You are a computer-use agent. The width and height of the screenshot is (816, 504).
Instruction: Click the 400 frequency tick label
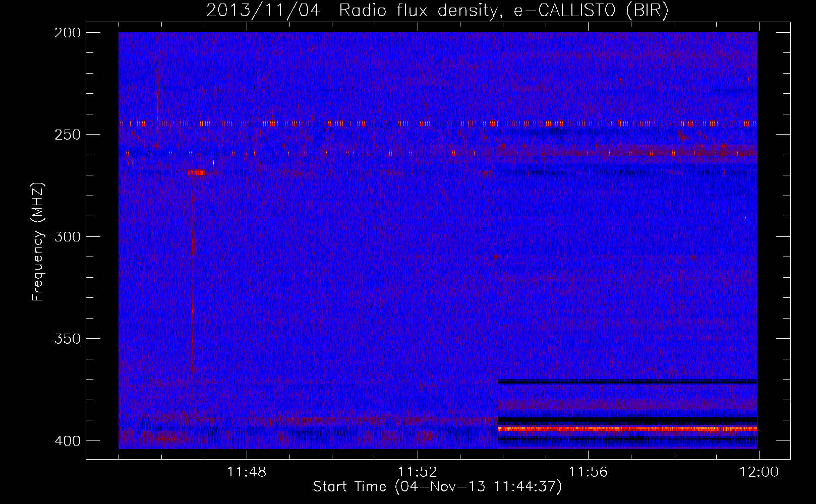click(x=68, y=440)
